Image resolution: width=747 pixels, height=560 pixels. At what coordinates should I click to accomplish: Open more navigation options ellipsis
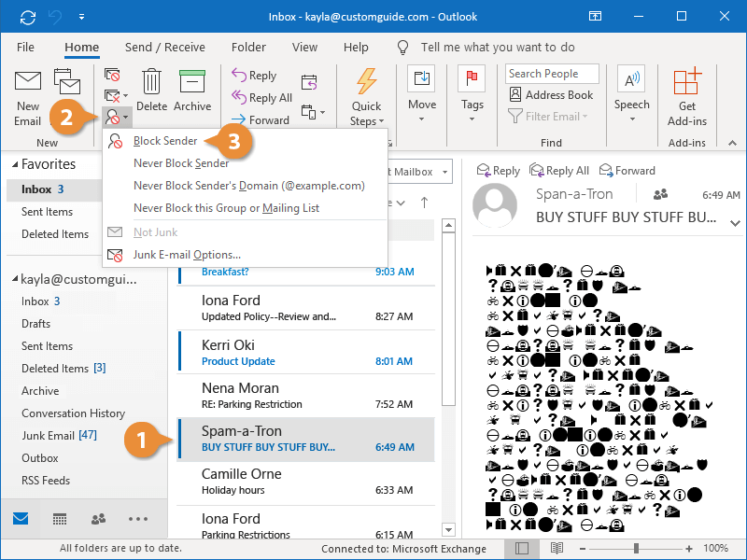tap(138, 519)
